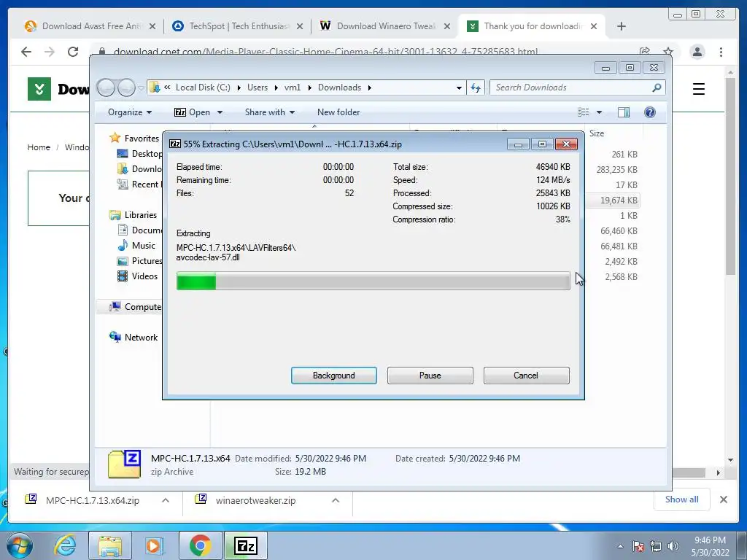Viewport: 747px width, 560px height.
Task: Open MPC-HC.1.7.13.x64.zip download options chevron
Action: coord(166,500)
